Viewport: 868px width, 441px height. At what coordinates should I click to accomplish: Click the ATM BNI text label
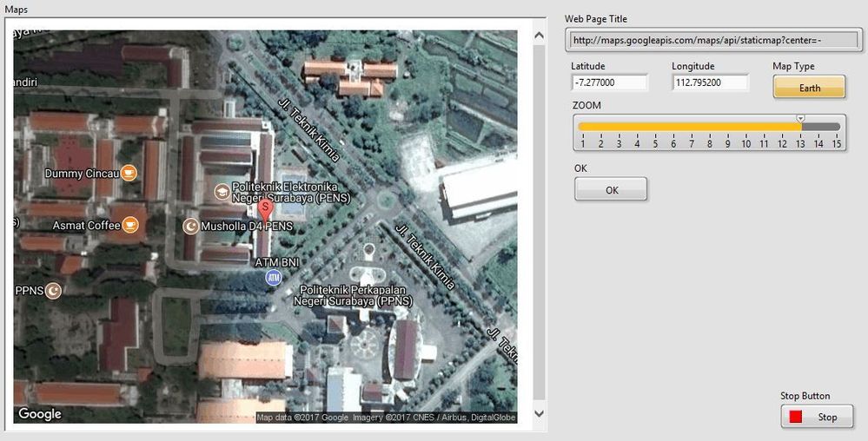tap(277, 262)
